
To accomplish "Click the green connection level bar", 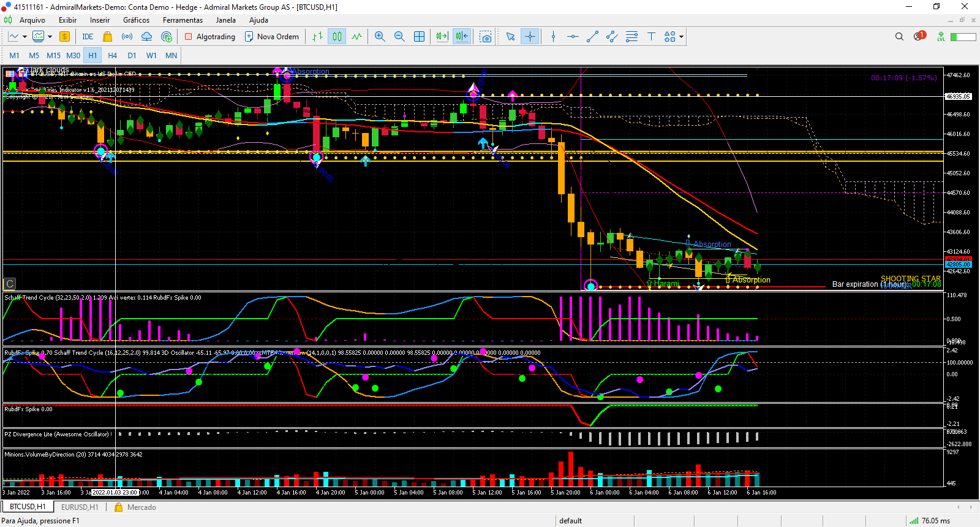I will tap(963, 37).
